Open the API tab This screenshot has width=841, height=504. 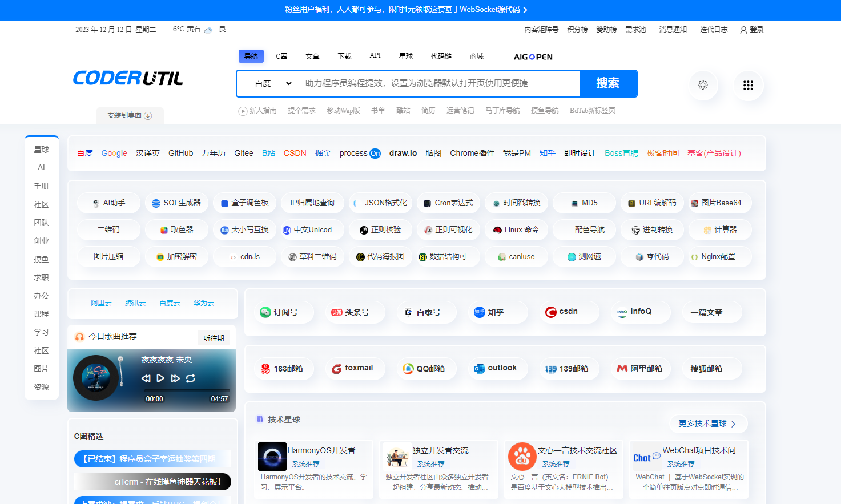(x=375, y=55)
